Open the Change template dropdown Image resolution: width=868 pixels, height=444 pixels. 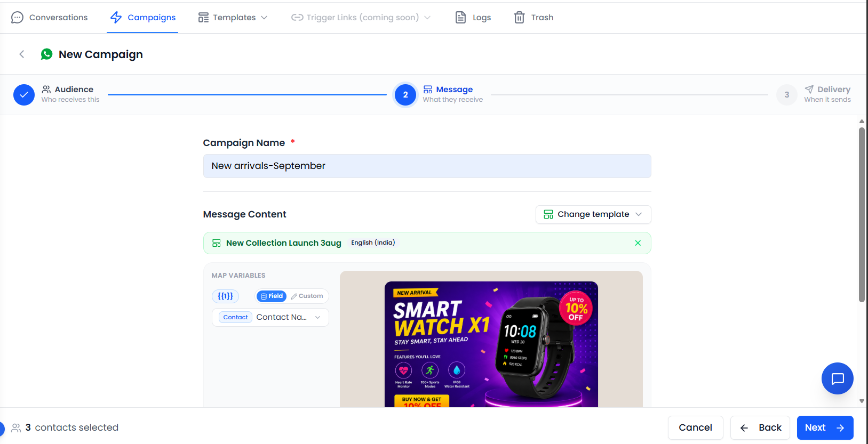pyautogui.click(x=593, y=214)
